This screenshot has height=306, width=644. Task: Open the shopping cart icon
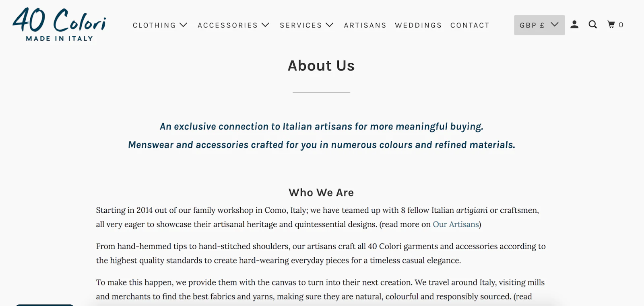611,25
